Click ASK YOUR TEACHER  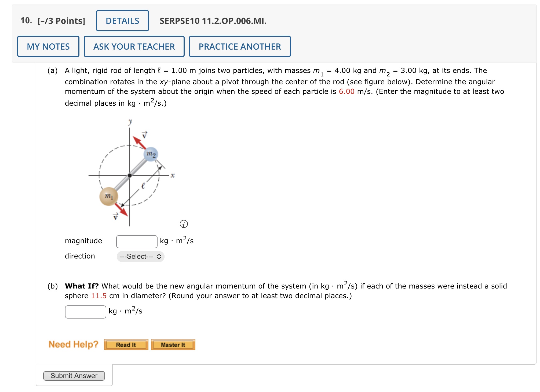pos(134,46)
